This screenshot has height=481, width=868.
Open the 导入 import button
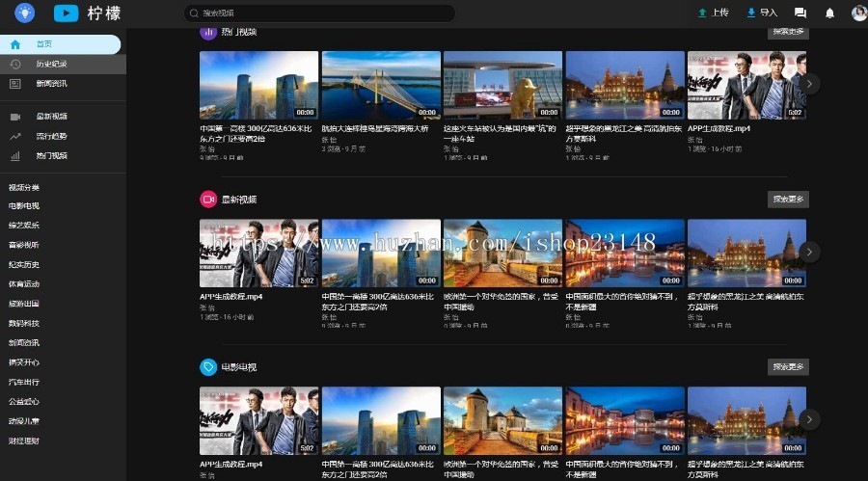pyautogui.click(x=762, y=13)
